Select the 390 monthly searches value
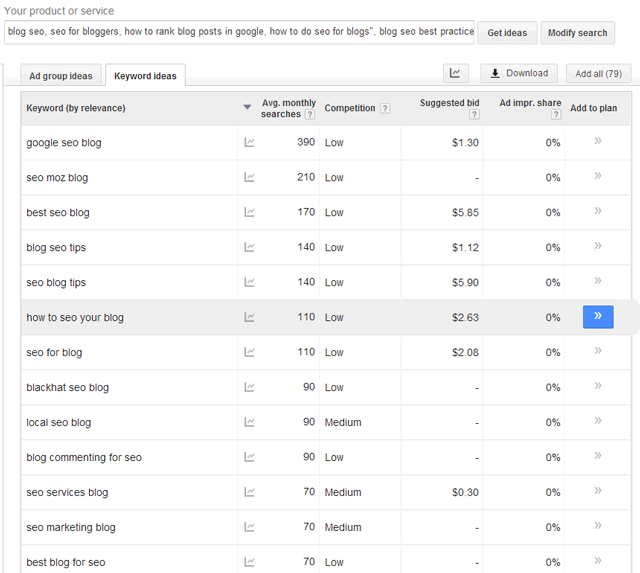640x573 pixels. (x=306, y=142)
